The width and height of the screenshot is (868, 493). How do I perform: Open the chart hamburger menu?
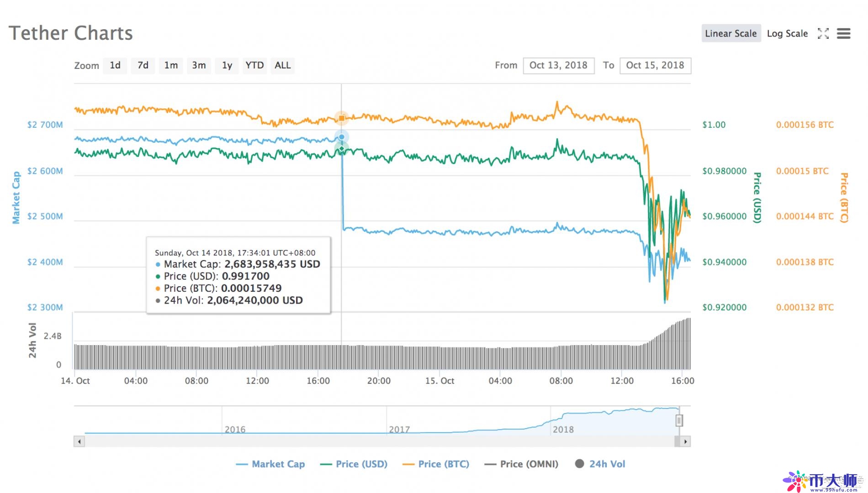(x=843, y=33)
